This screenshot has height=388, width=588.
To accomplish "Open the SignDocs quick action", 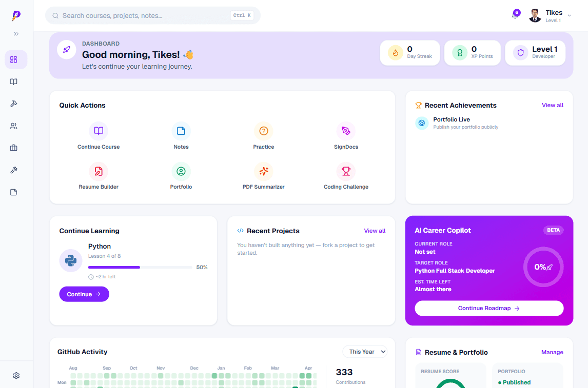I will click(346, 136).
